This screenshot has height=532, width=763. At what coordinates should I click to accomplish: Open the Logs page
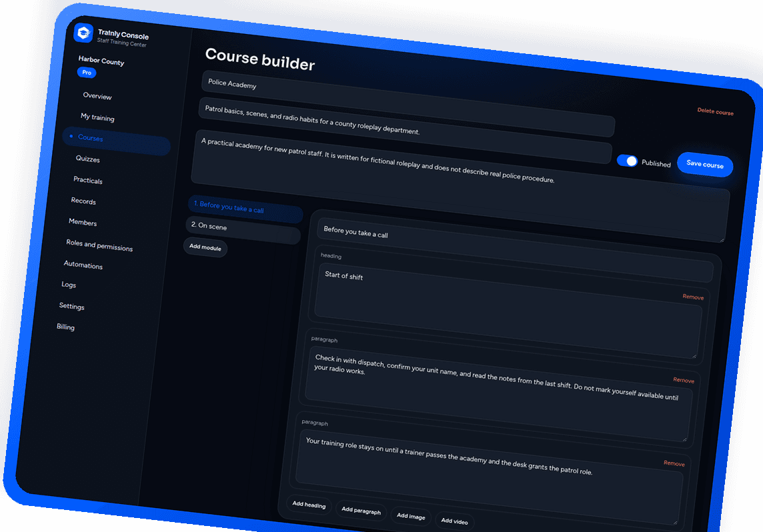[x=69, y=285]
